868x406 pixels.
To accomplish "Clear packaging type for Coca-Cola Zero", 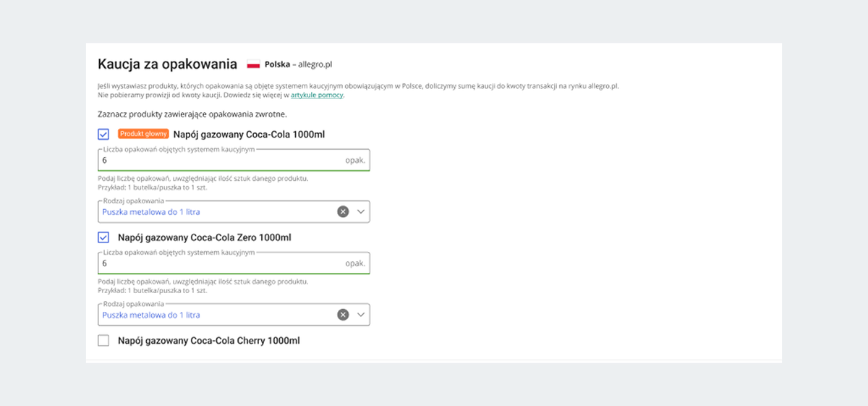I will point(343,315).
